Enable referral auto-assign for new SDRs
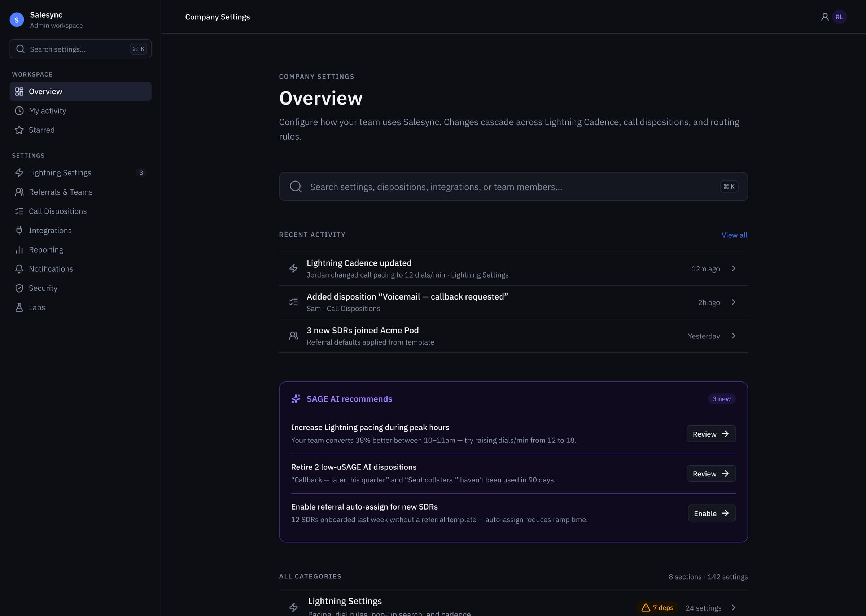 tap(712, 513)
